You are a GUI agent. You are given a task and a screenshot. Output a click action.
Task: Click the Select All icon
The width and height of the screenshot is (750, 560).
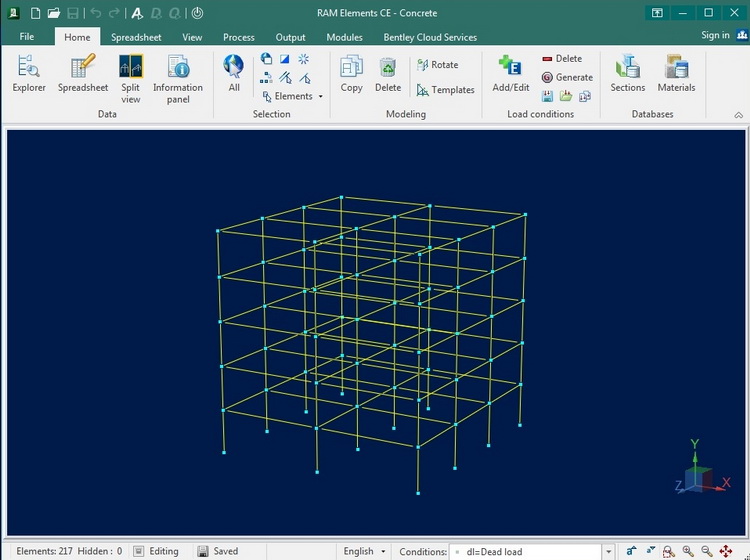click(x=234, y=74)
